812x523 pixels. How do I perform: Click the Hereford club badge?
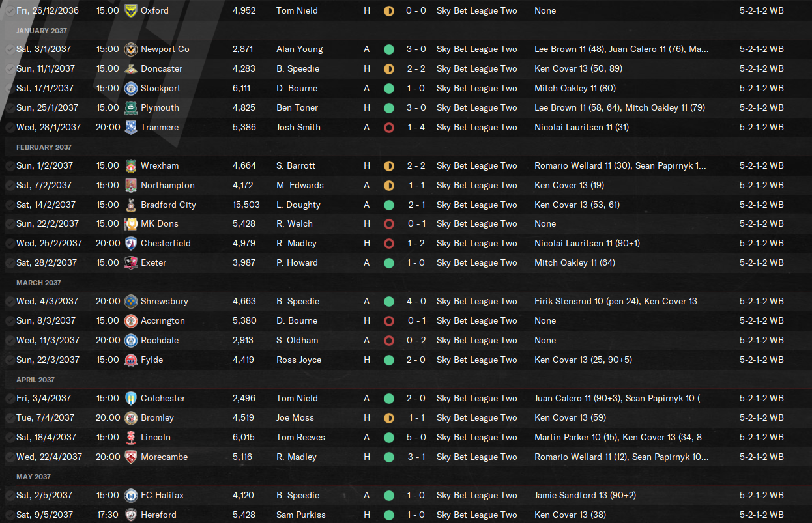[131, 515]
